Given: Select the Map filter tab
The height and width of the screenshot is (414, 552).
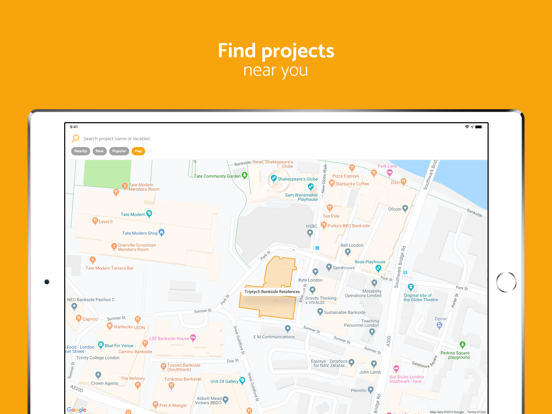Looking at the screenshot, I should point(138,151).
